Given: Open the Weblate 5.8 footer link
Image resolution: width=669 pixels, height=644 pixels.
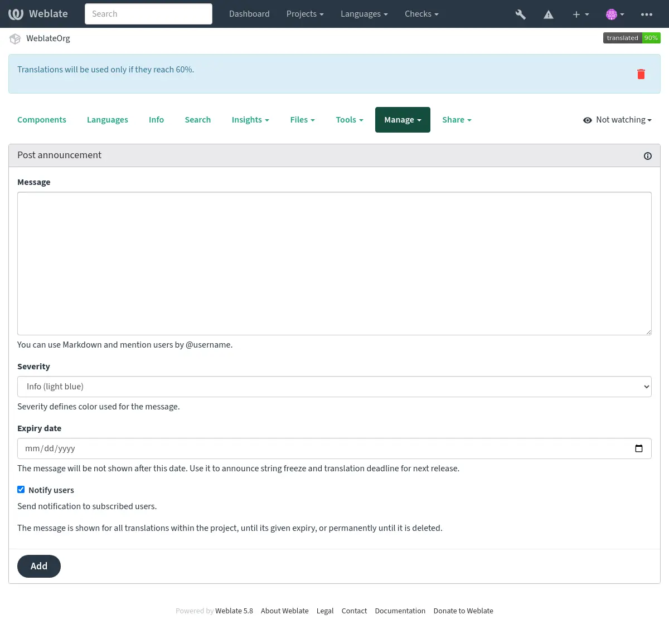Looking at the screenshot, I should 234,611.
